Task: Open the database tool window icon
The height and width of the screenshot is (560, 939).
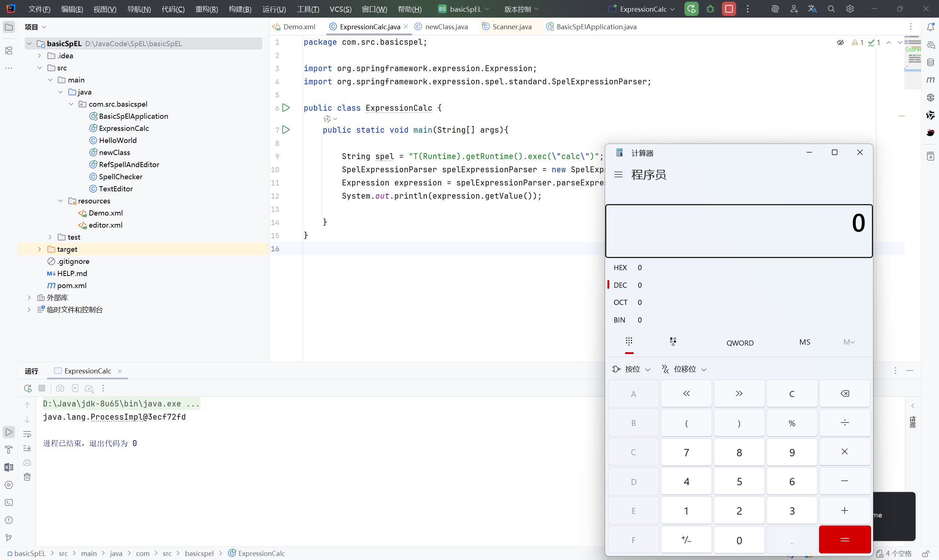Action: (930, 62)
